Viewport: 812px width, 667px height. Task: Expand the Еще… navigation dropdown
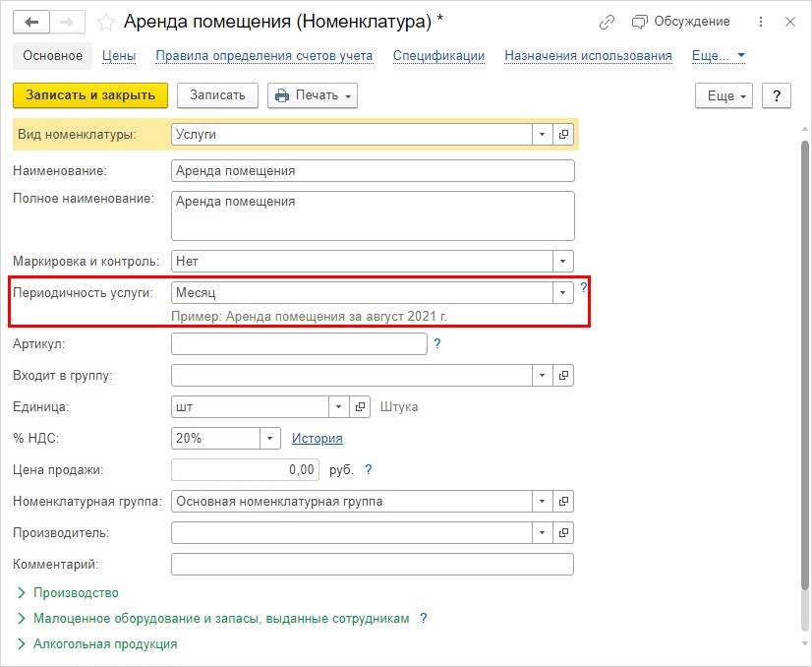pos(719,56)
